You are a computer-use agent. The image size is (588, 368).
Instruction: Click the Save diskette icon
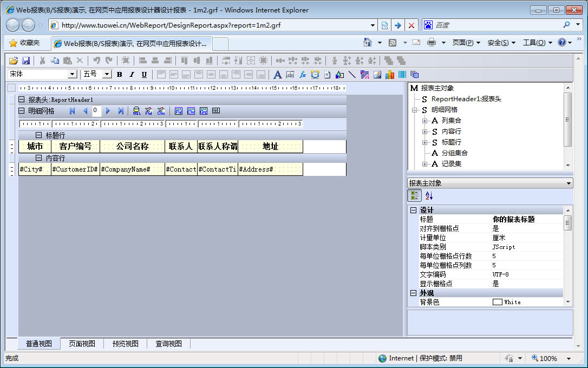(25, 61)
